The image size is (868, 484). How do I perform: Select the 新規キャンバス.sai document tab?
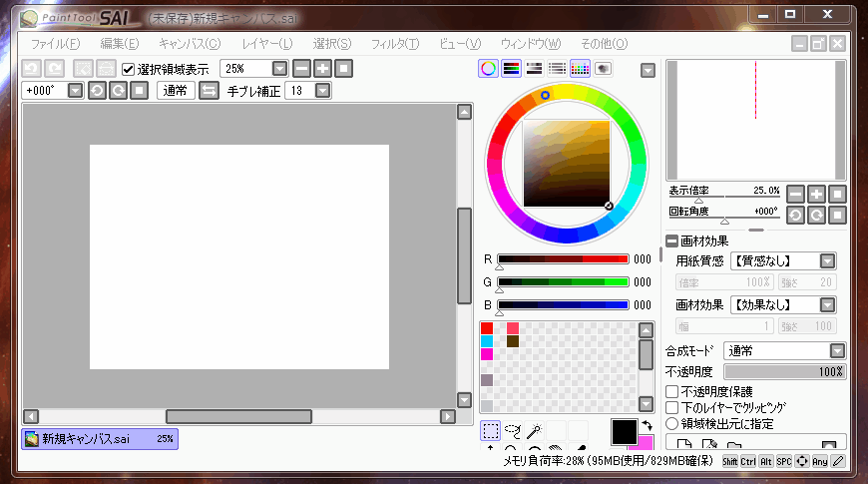point(100,438)
